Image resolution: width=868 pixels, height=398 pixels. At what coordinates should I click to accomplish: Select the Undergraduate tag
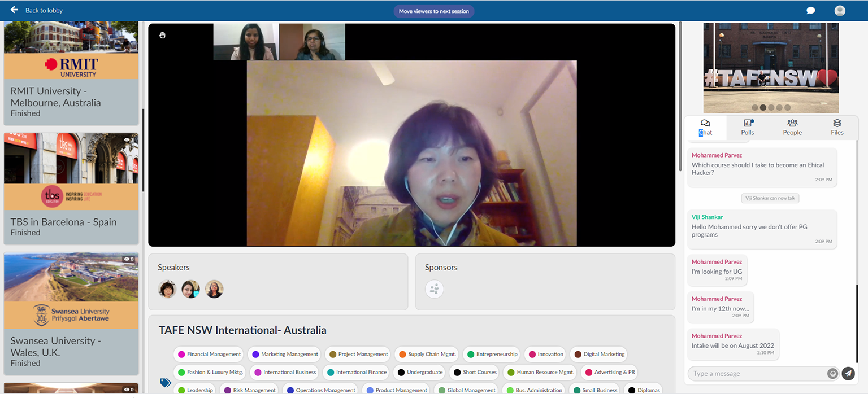point(419,373)
